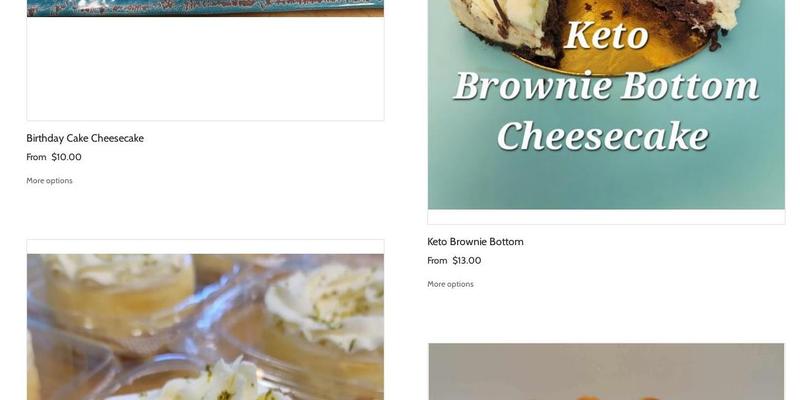
Task: Click the word Keto on the image
Action: tap(607, 36)
